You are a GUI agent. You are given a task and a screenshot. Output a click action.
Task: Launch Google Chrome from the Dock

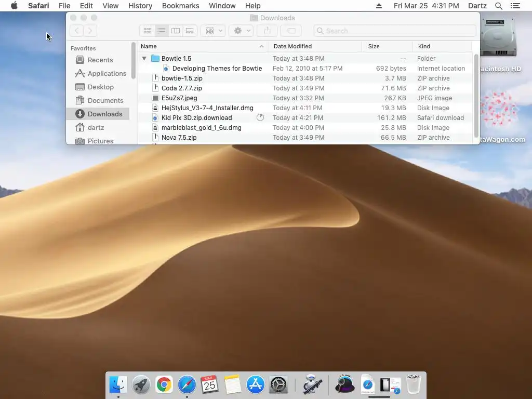click(164, 384)
